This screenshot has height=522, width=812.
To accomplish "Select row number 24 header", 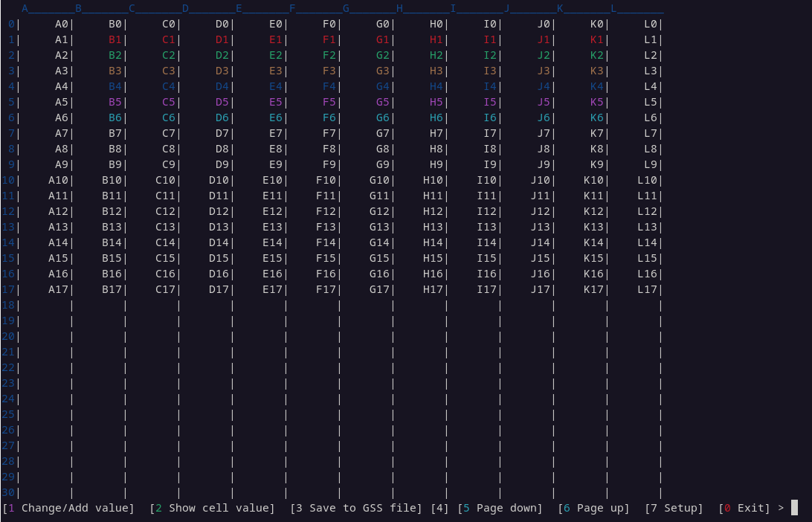I will [8, 399].
